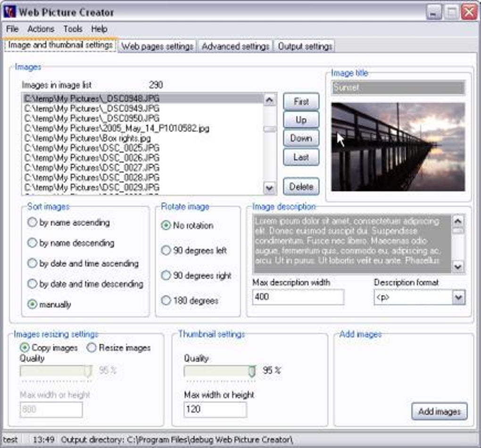Viewport: 481px width, 448px height.
Task: Select 90 degrees right rotation
Action: click(x=196, y=275)
